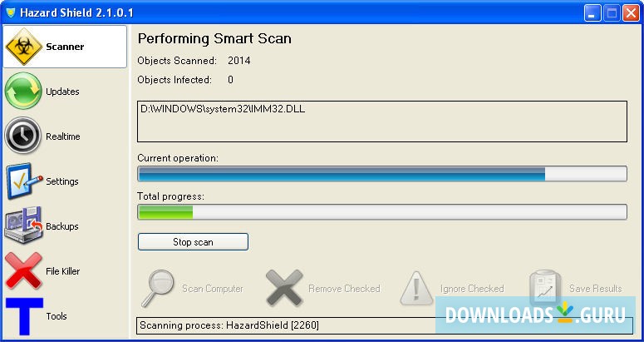Click the Save Results clipboard icon
This screenshot has width=644, height=342.
pyautogui.click(x=545, y=287)
